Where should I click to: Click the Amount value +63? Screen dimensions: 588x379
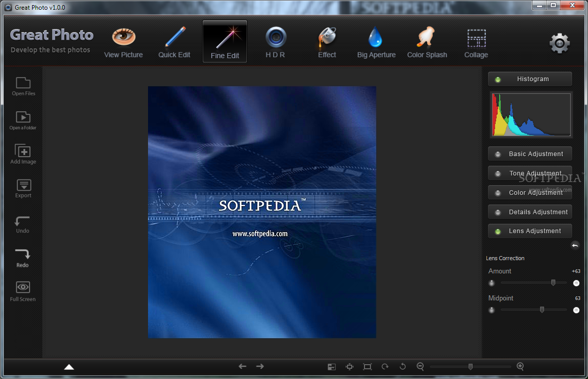(576, 271)
